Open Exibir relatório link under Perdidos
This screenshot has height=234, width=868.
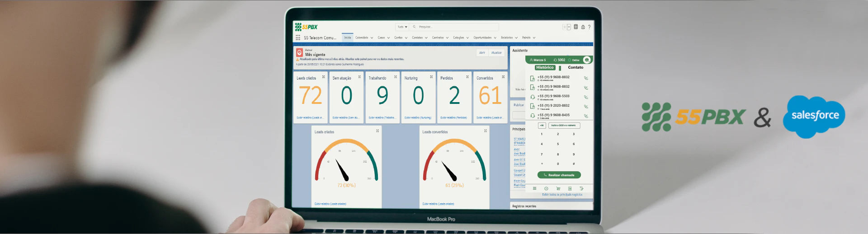click(x=453, y=117)
